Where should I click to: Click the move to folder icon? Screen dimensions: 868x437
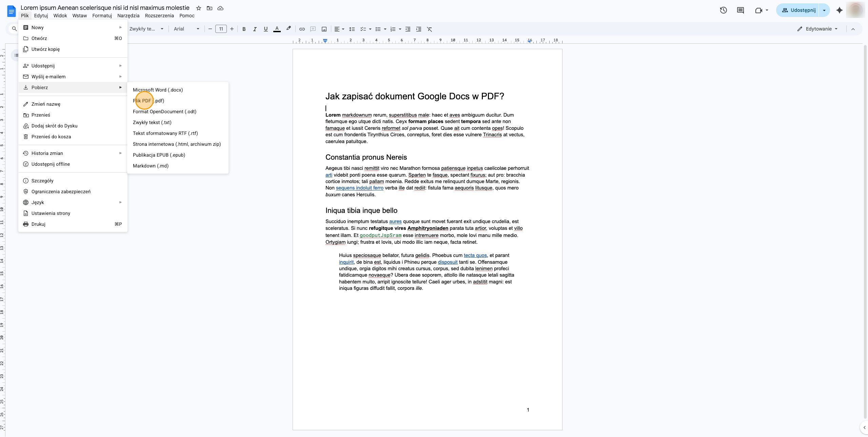(210, 8)
